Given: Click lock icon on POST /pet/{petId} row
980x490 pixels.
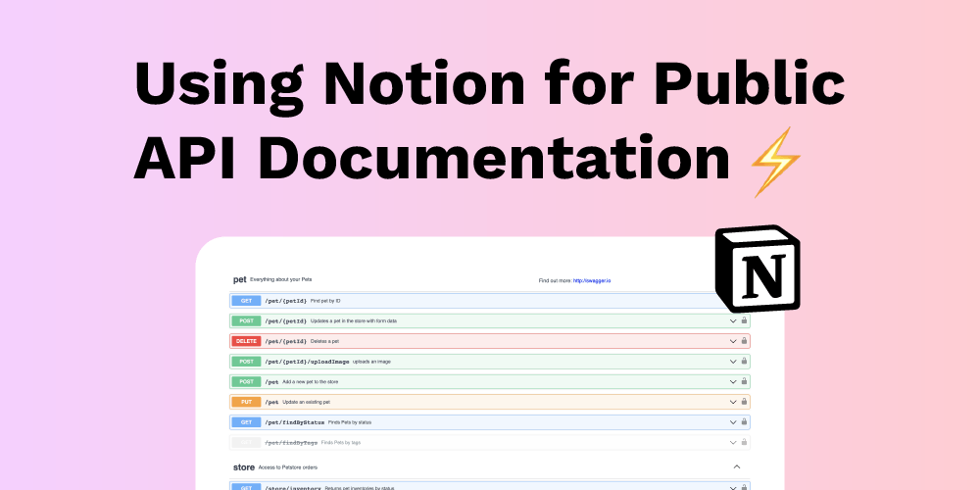Looking at the screenshot, I should coord(744,320).
